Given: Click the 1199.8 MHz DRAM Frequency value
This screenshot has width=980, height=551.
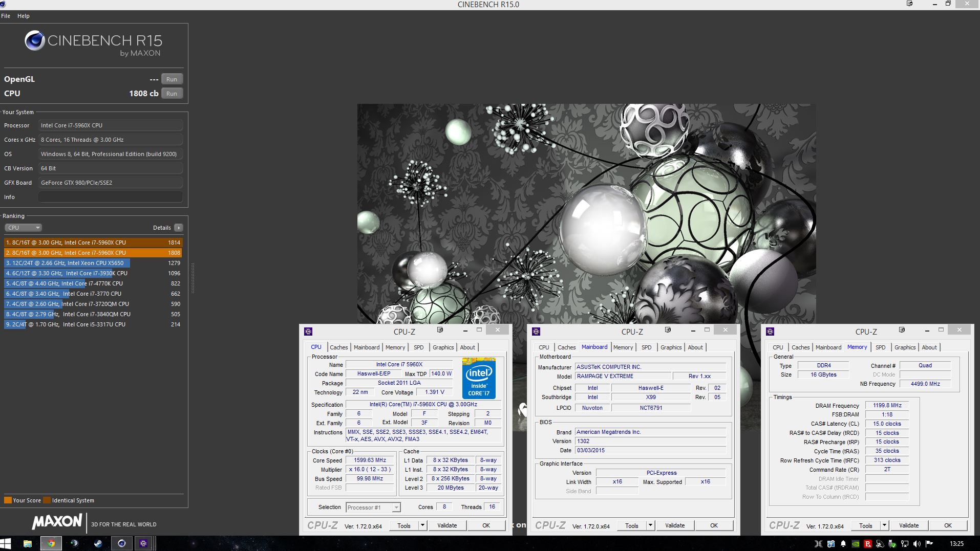Looking at the screenshot, I should click(x=887, y=405).
